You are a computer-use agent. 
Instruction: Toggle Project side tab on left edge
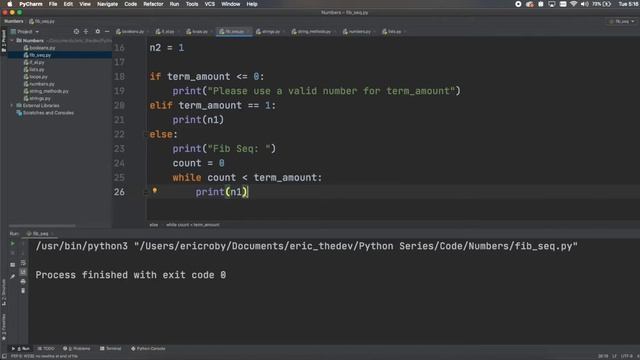[x=4, y=40]
